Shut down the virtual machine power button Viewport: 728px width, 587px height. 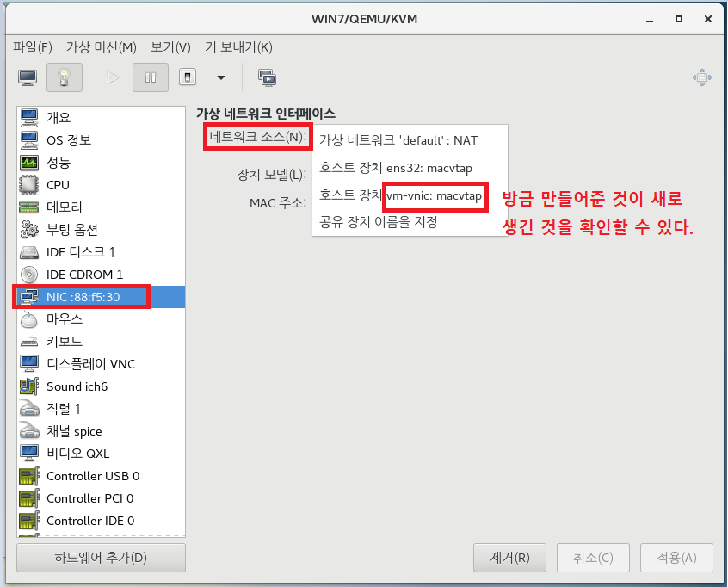click(188, 77)
